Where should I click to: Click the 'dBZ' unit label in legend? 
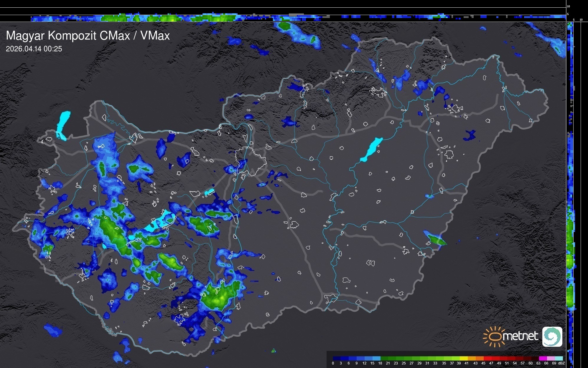pos(561,363)
